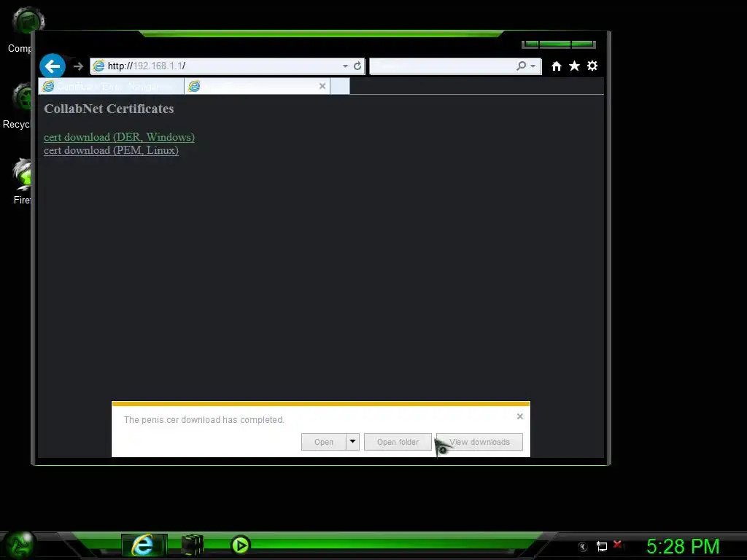Click the View downloads button
This screenshot has height=560, width=747.
pos(479,442)
